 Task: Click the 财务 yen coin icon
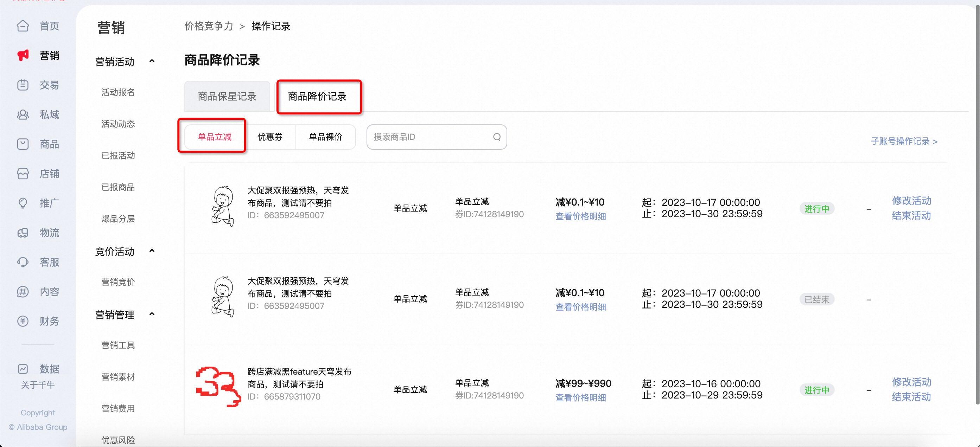tap(23, 321)
